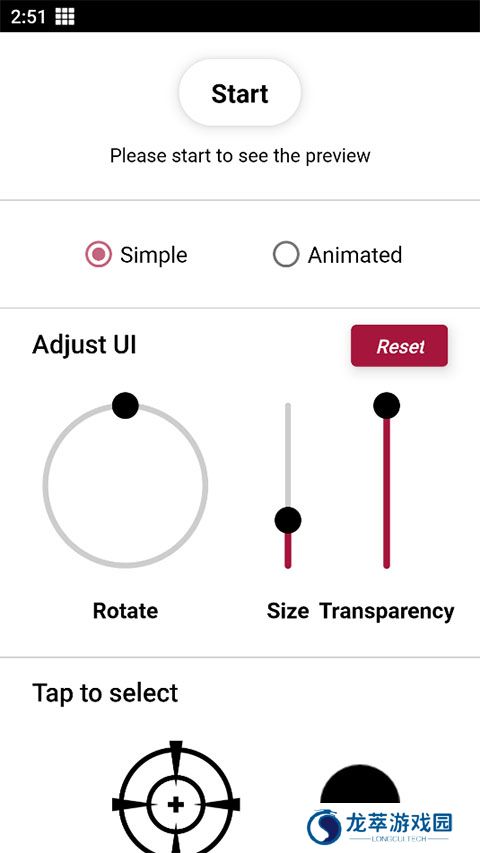This screenshot has height=853, width=480.
Task: Click the 'Adjust UI' heading
Action: click(84, 345)
